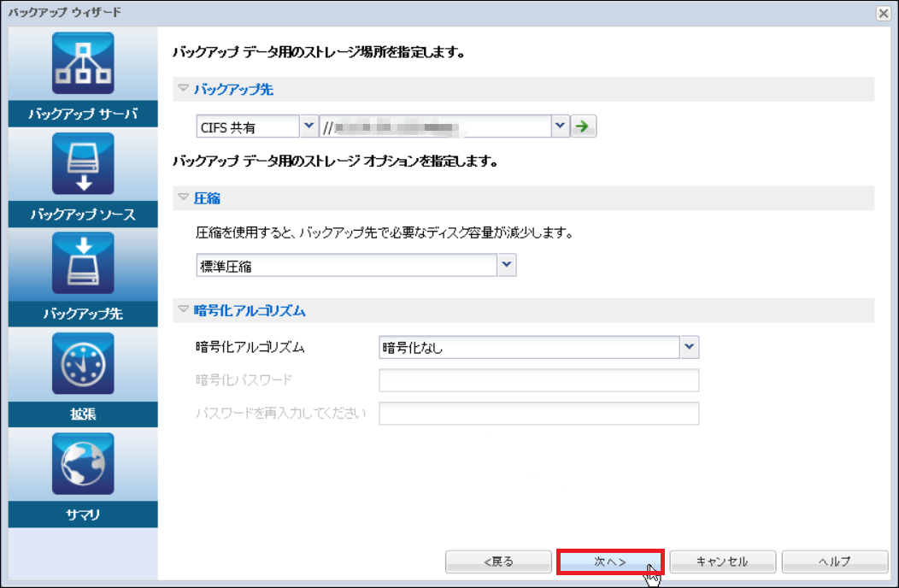Image resolution: width=899 pixels, height=588 pixels.
Task: Open the 暗号化なし dropdown arrow
Action: (x=690, y=347)
